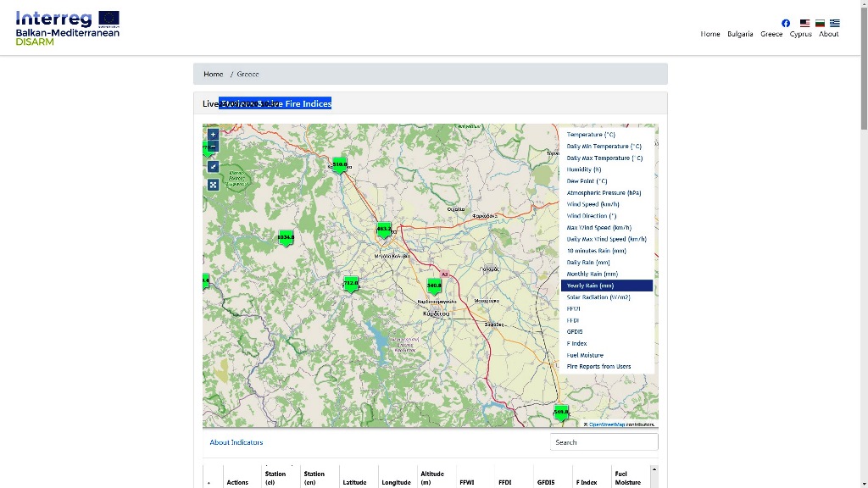Image resolution: width=868 pixels, height=488 pixels.
Task: Toggle full screen map view
Action: (213, 185)
